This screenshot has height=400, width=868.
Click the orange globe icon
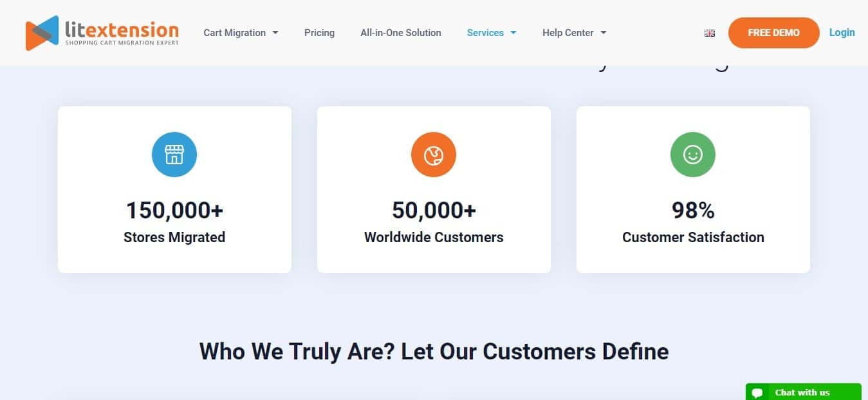(434, 155)
